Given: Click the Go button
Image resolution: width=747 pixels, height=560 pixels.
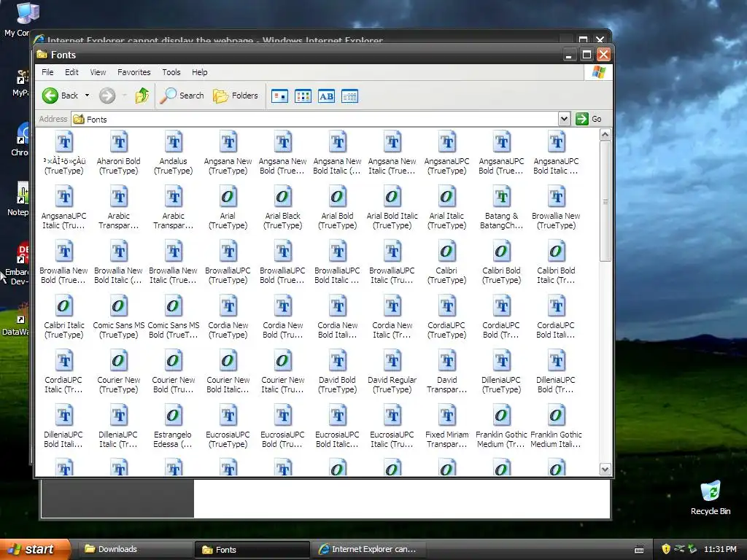Looking at the screenshot, I should pyautogui.click(x=589, y=119).
